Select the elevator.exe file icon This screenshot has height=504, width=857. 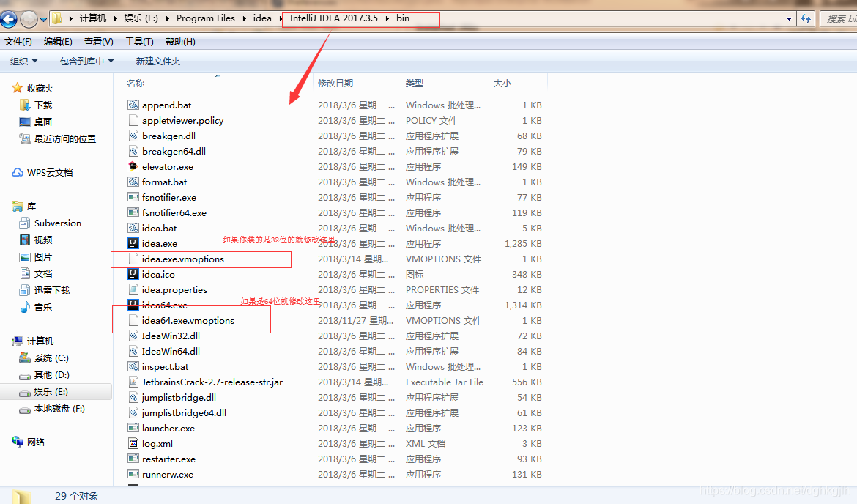click(133, 166)
